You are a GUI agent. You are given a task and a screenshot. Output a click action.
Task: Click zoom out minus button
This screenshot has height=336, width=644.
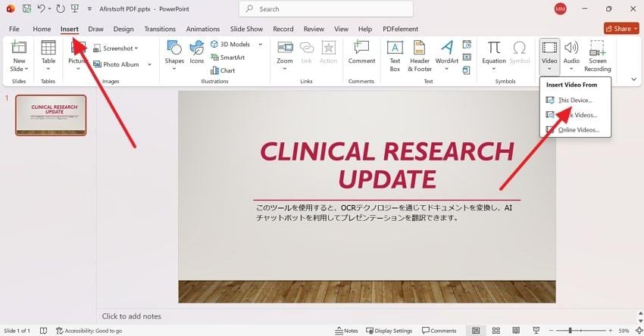tap(551, 330)
